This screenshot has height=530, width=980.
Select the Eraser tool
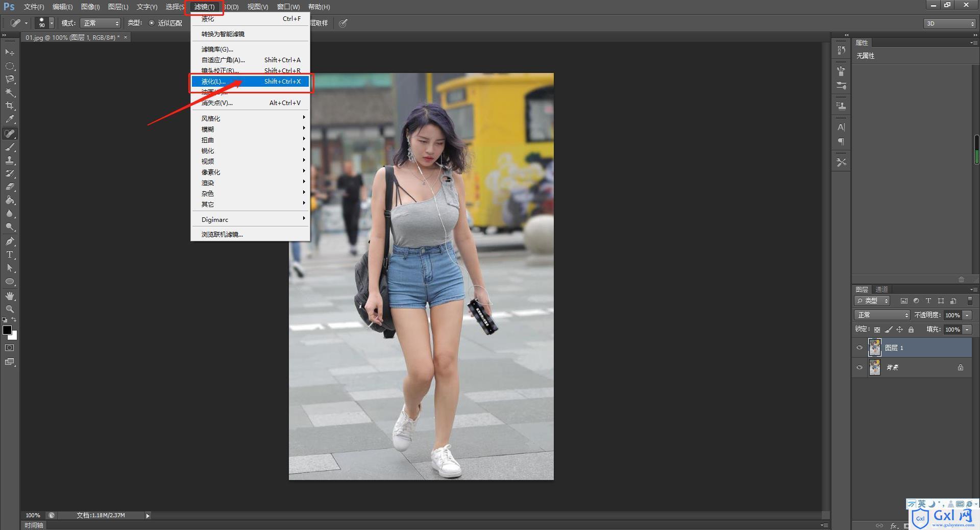click(10, 187)
